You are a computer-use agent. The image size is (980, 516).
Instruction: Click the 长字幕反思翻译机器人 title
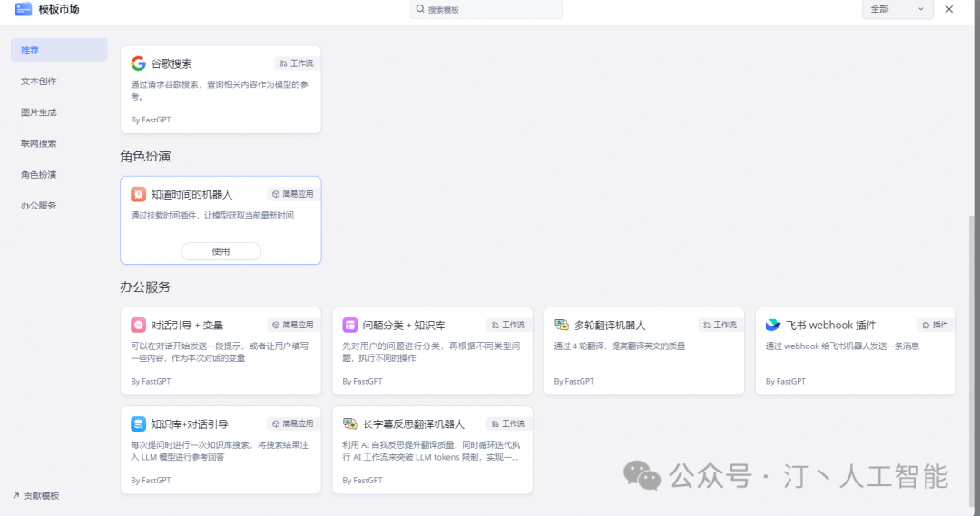pos(414,424)
